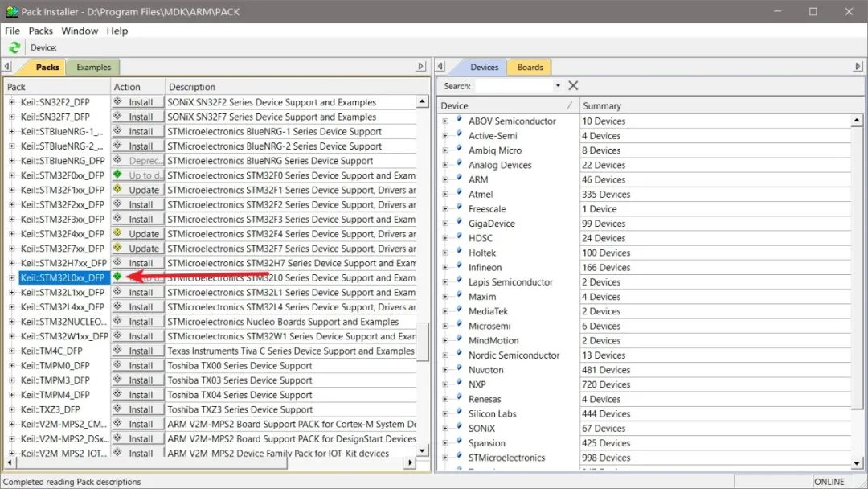868x489 pixels.
Task: Expand the Keil::STM32L0xx_DFP tree node
Action: pos(11,277)
